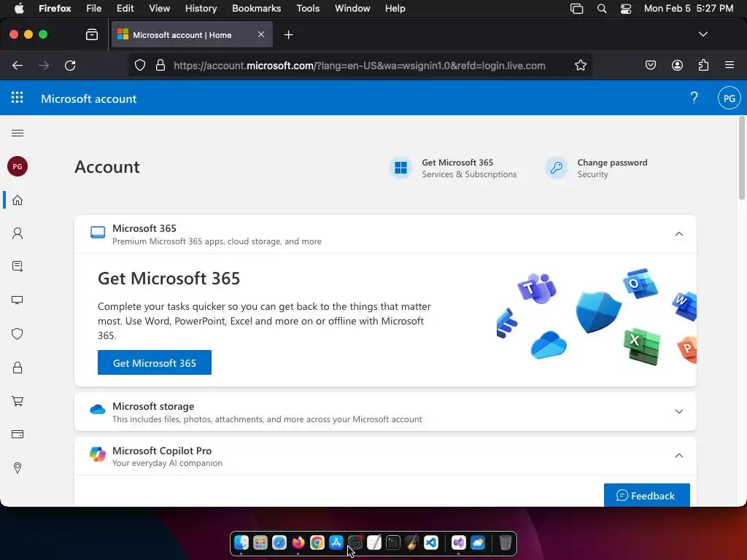Click the Microsoft account header title
Image resolution: width=747 pixels, height=560 pixels.
coord(88,98)
